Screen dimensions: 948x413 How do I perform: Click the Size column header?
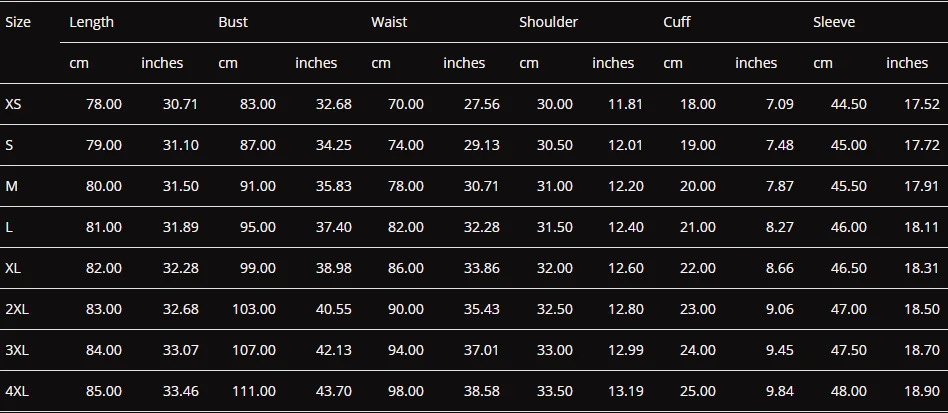[x=18, y=22]
